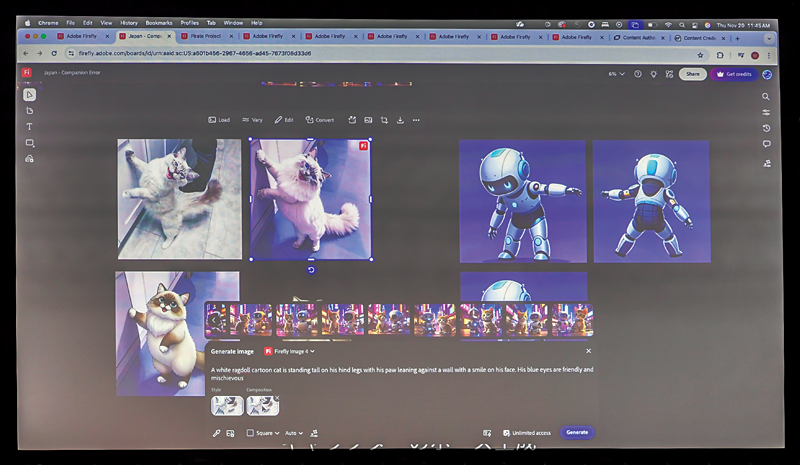Open the zoom percentage dropdown

click(x=616, y=74)
